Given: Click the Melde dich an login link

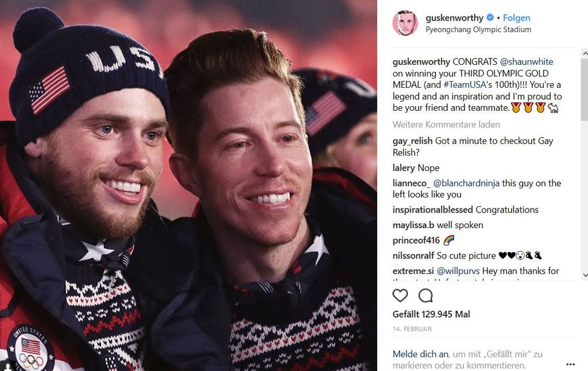Looking at the screenshot, I should click(420, 354).
